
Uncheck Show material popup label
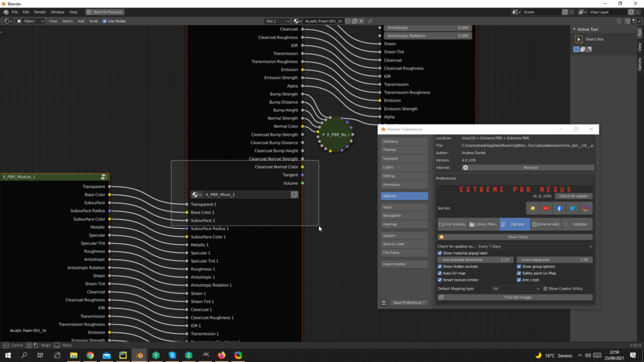coord(440,253)
